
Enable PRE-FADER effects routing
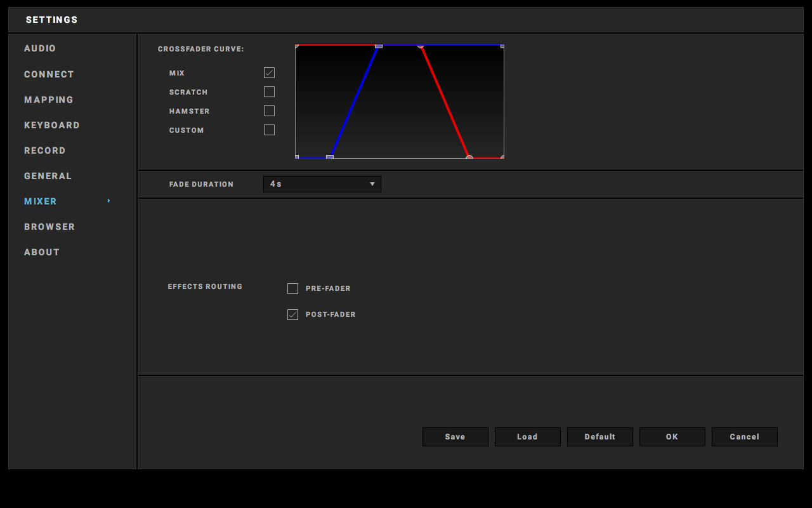(x=292, y=288)
